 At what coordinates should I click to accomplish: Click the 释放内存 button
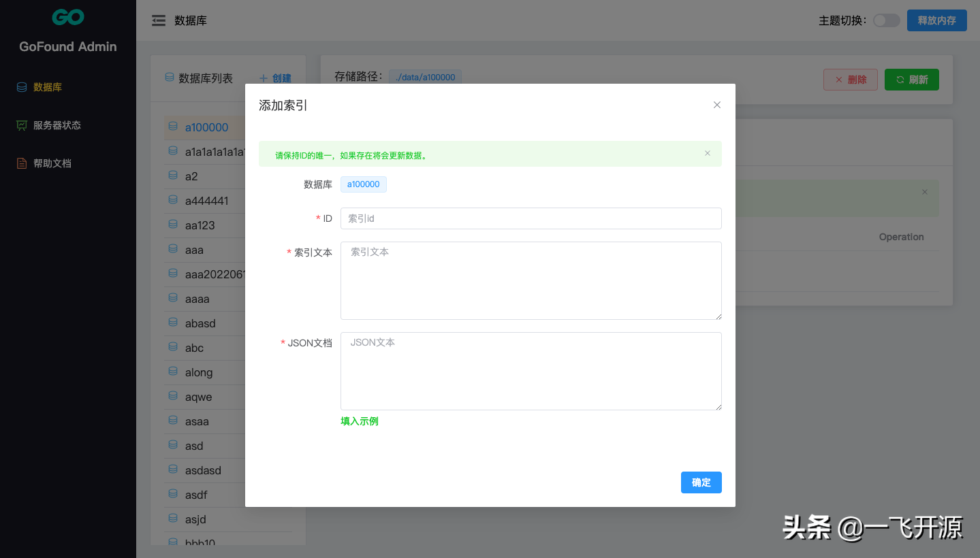[x=936, y=20]
